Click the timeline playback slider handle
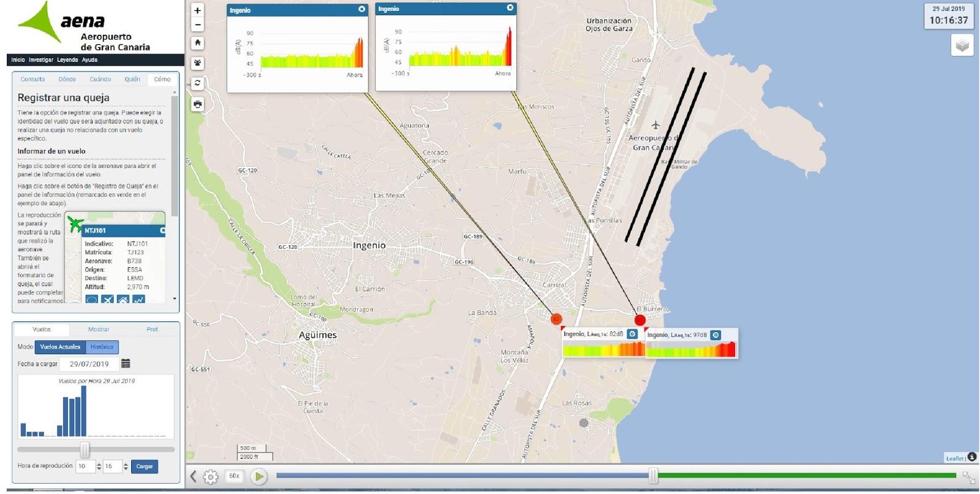 click(x=654, y=476)
